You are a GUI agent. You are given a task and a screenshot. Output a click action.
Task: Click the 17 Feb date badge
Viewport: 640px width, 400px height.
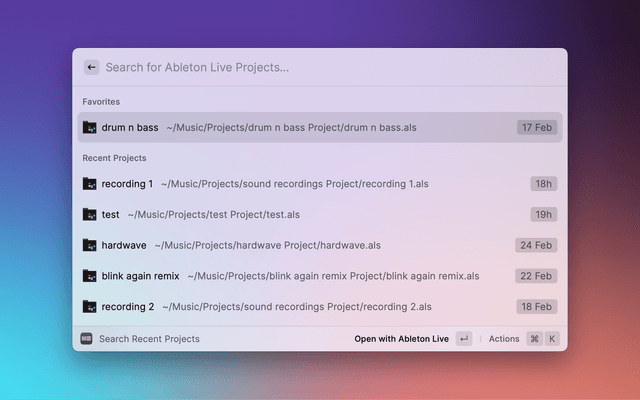[x=536, y=128]
